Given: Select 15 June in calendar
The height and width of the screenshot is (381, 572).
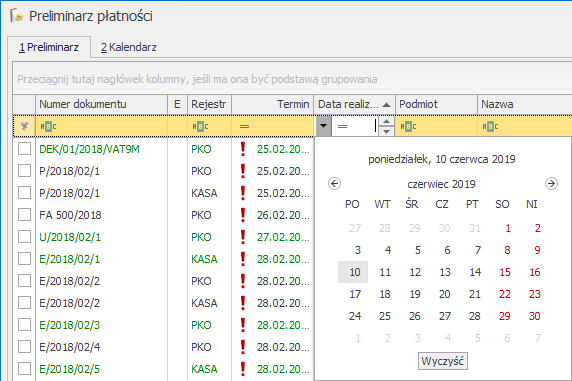Looking at the screenshot, I should tap(505, 272).
